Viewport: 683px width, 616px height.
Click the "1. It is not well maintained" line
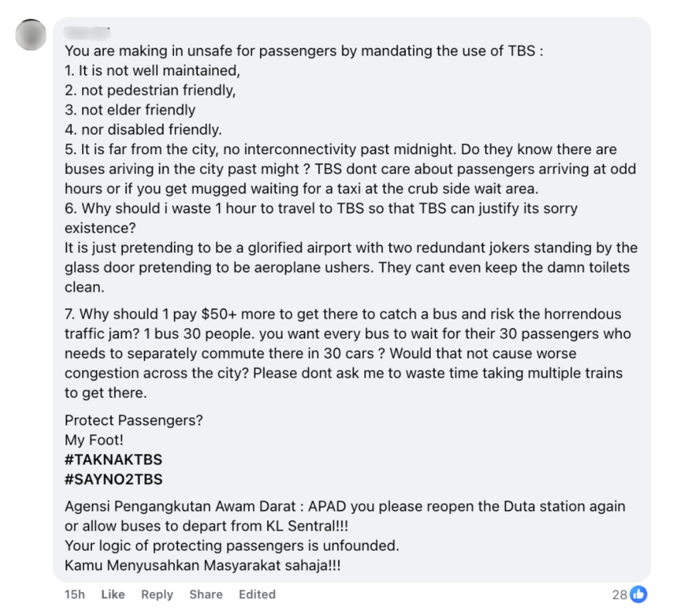coord(152,70)
